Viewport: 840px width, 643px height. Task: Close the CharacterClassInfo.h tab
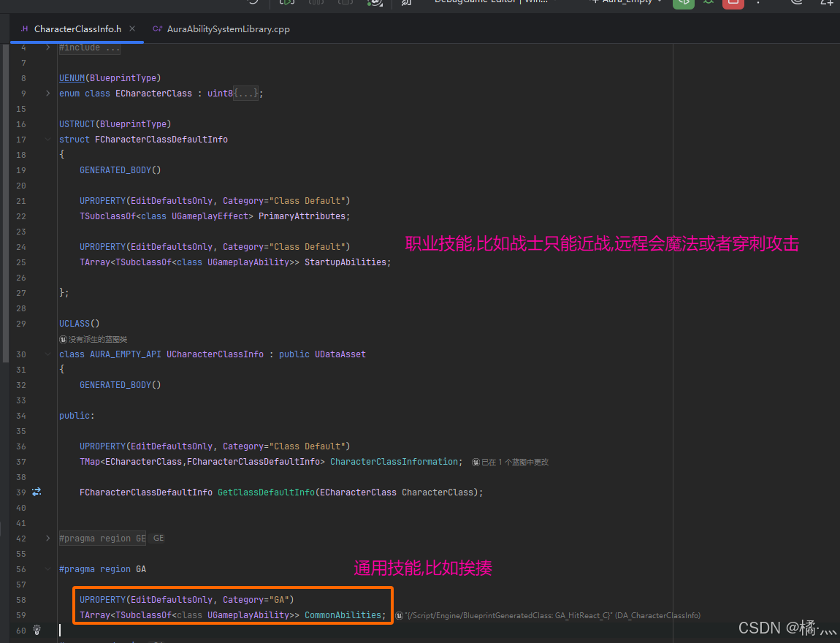132,28
